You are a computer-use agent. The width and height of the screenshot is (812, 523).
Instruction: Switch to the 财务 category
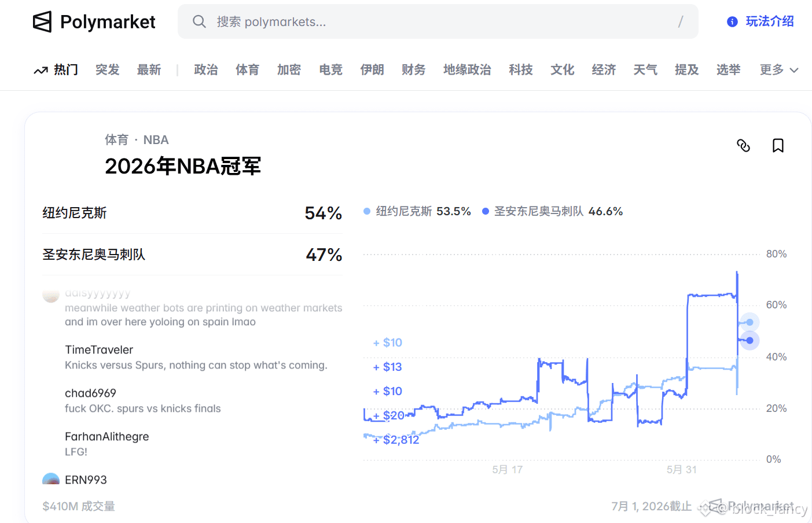(414, 70)
